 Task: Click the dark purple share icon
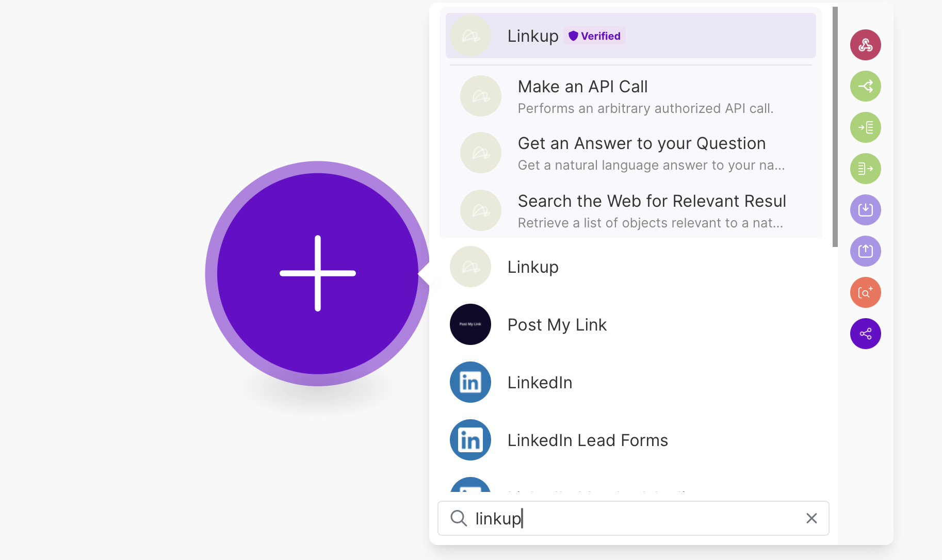pos(865,334)
